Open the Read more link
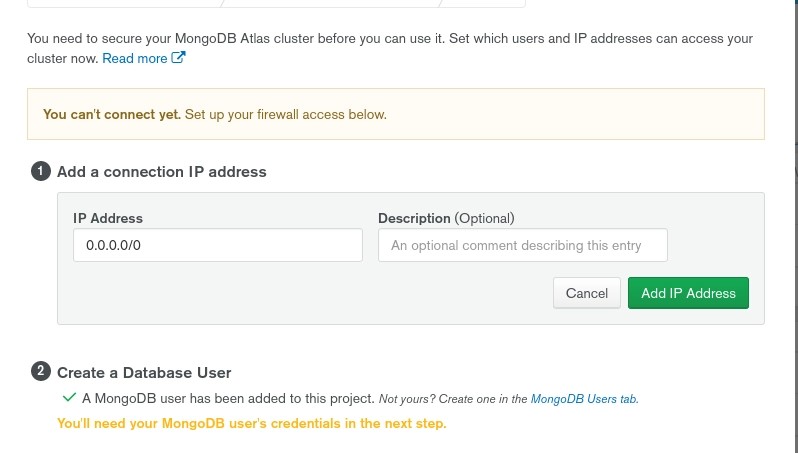Screen dimensions: 798x453 click(x=135, y=59)
